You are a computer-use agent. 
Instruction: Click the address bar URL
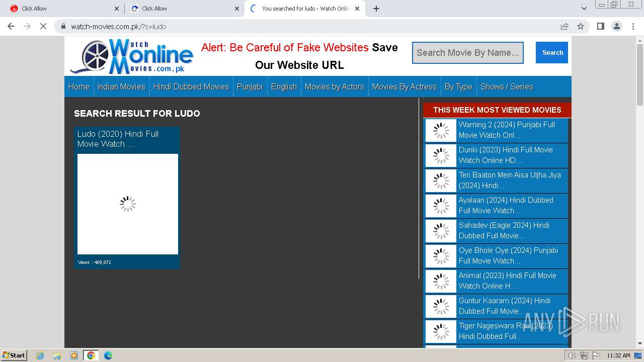point(119,26)
